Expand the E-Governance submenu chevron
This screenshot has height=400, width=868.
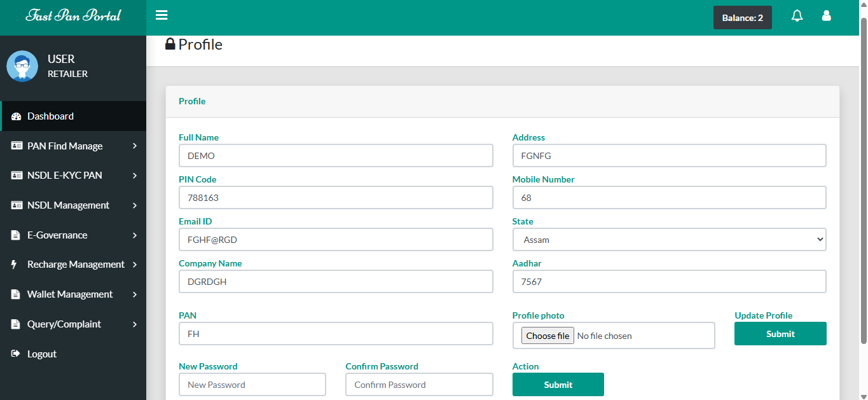[x=135, y=235]
